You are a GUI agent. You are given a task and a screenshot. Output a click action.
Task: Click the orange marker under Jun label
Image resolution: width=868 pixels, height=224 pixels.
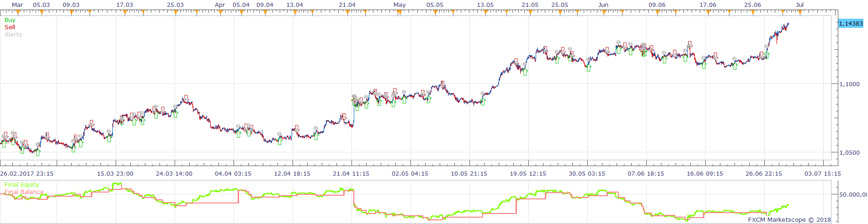tap(603, 12)
